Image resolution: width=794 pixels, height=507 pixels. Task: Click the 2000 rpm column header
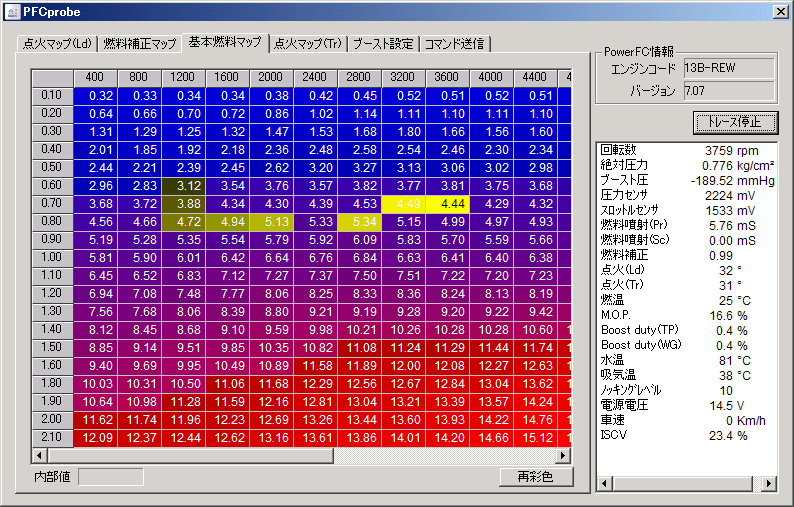click(x=271, y=77)
